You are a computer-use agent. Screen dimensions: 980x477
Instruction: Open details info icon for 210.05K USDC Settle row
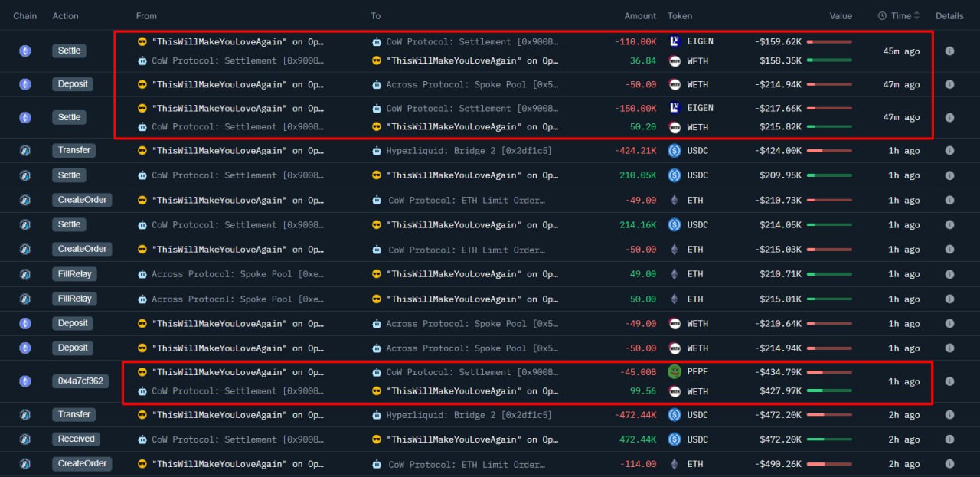click(949, 175)
